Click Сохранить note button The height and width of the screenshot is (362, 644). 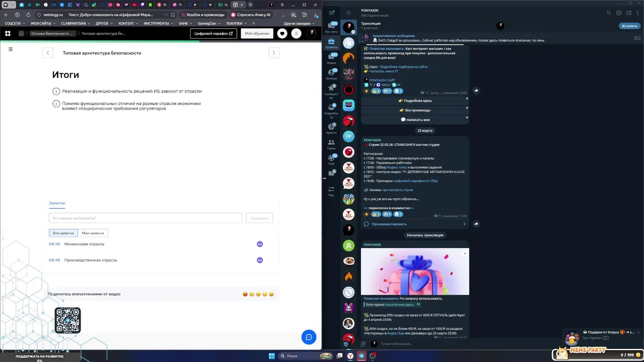(x=260, y=218)
